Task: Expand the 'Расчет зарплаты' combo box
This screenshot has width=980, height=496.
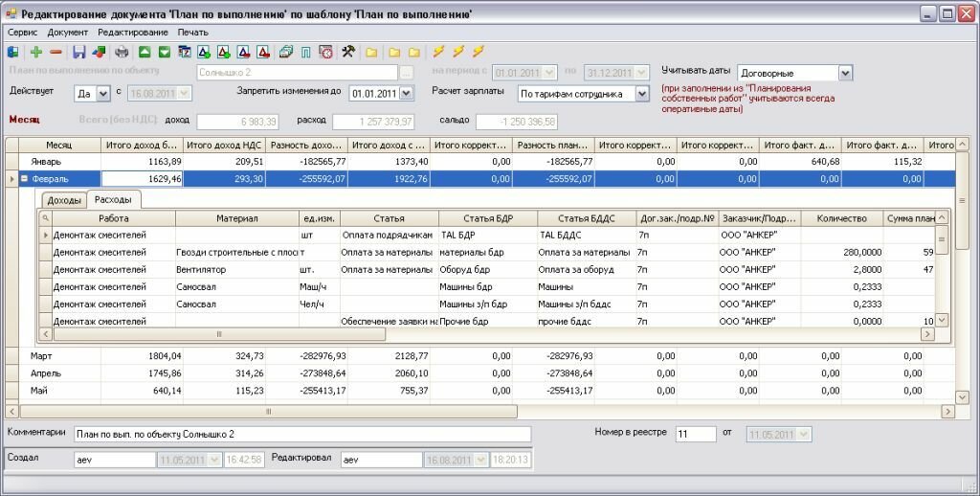Action: click(642, 94)
